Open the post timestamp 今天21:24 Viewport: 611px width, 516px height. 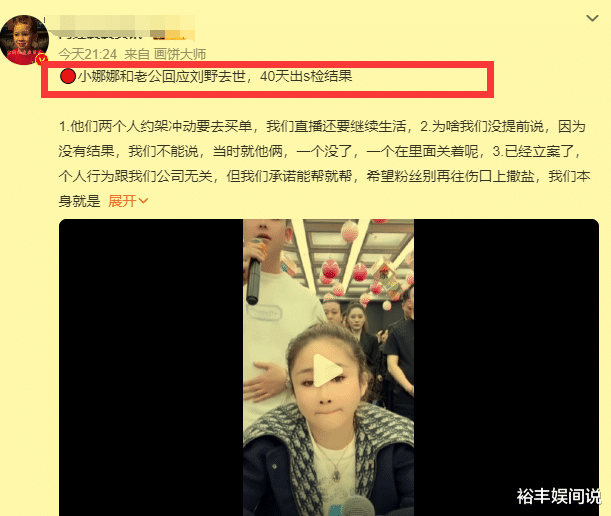(88, 54)
